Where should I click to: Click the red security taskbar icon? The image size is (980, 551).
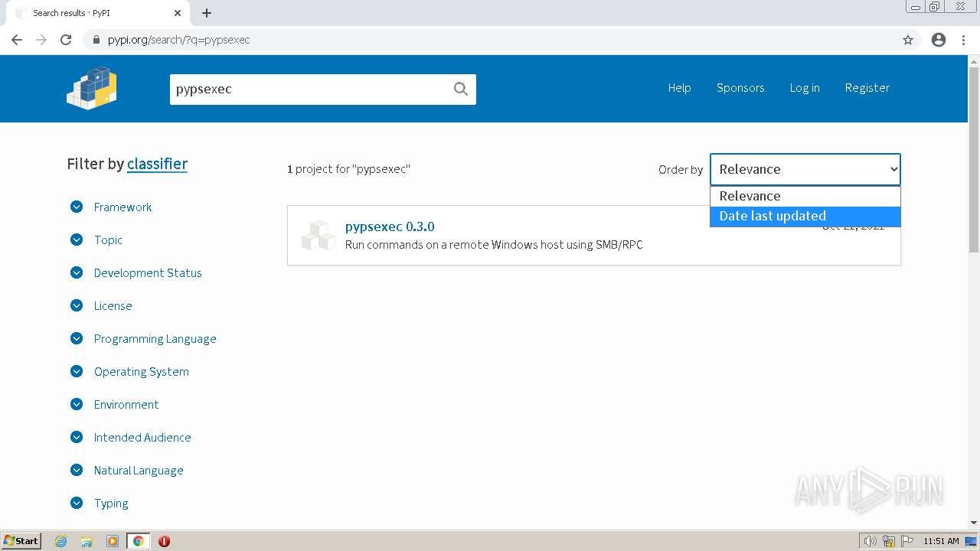(x=164, y=541)
